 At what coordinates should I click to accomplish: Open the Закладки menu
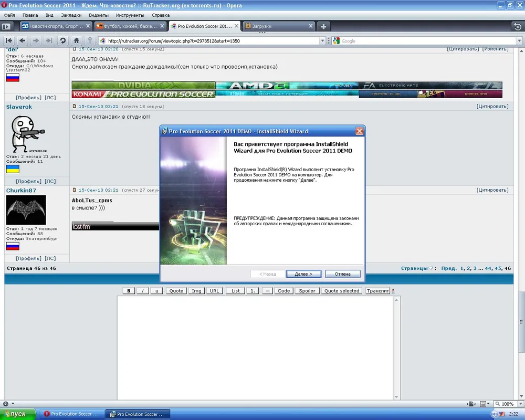click(x=71, y=15)
